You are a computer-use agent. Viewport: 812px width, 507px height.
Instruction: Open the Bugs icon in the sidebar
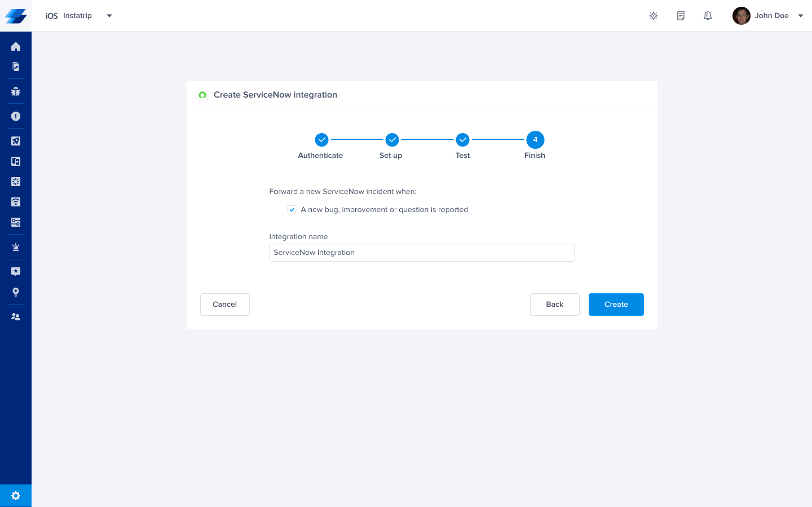click(16, 91)
